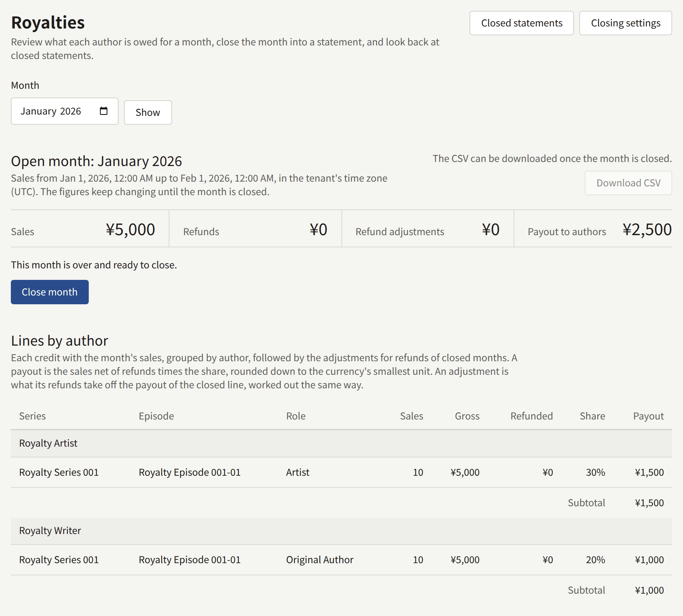Viewport: 683px width, 616px height.
Task: Click Royalty Episode 001-01 in Original Author row
Action: click(190, 560)
